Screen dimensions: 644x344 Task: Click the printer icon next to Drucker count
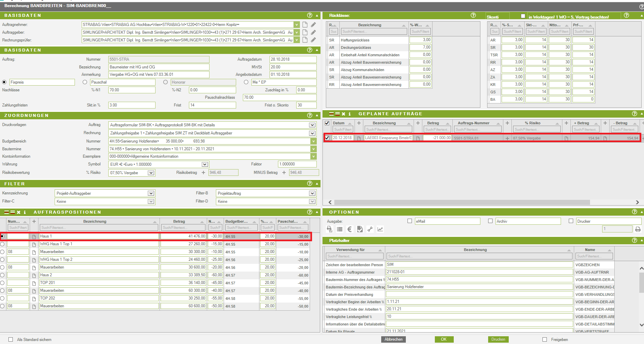[x=638, y=229]
